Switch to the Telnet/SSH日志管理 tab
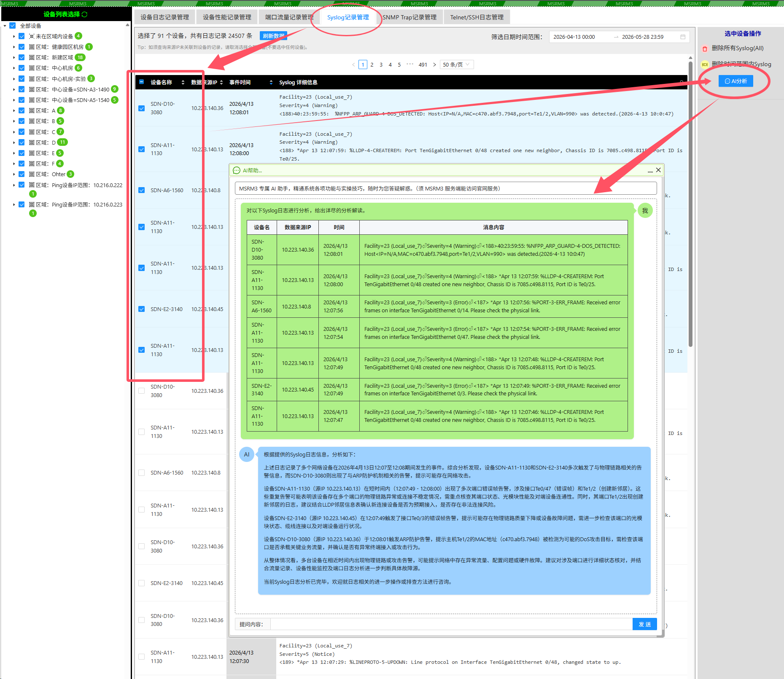The image size is (784, 679). pyautogui.click(x=477, y=17)
